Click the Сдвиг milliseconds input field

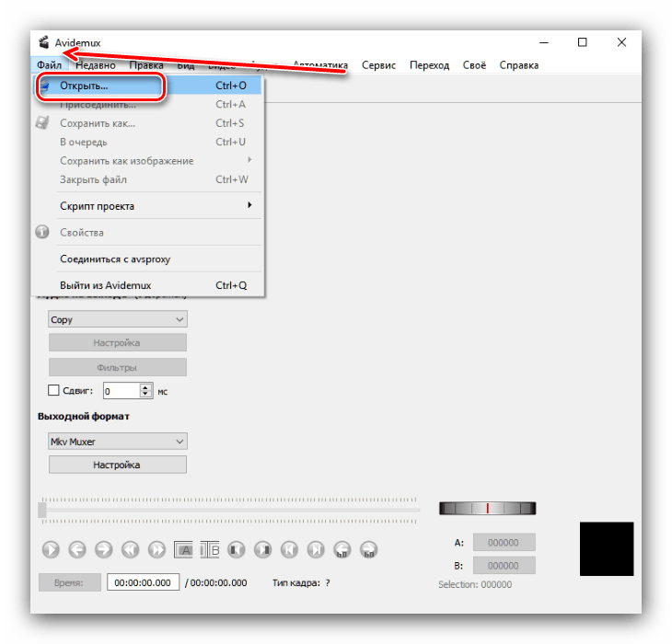(122, 391)
